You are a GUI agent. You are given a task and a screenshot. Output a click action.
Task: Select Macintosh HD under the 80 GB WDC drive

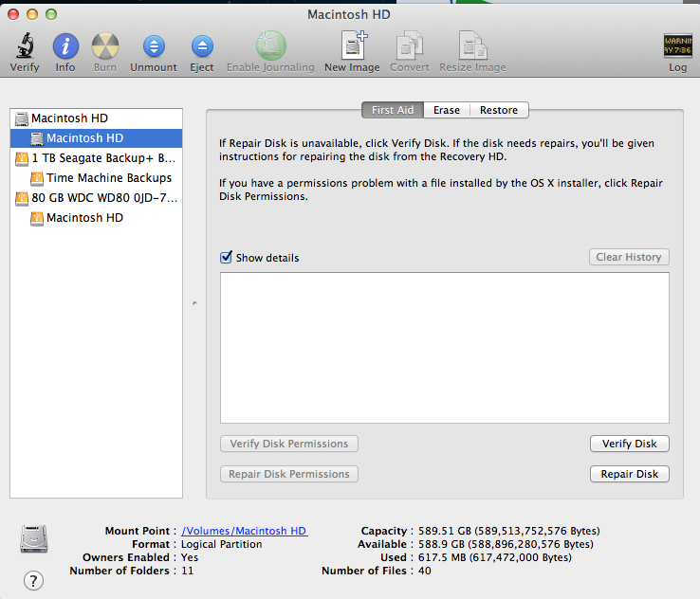point(96,218)
